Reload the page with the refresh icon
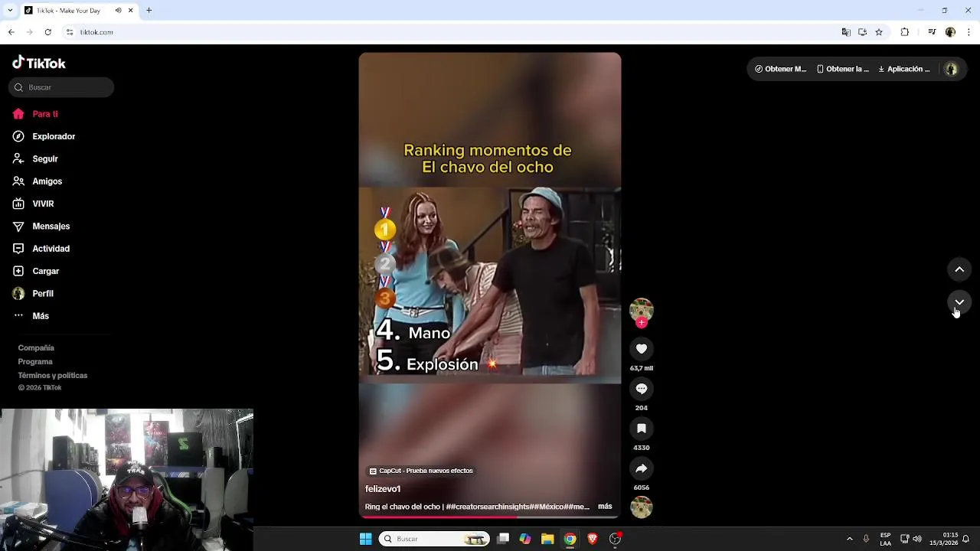 47,32
